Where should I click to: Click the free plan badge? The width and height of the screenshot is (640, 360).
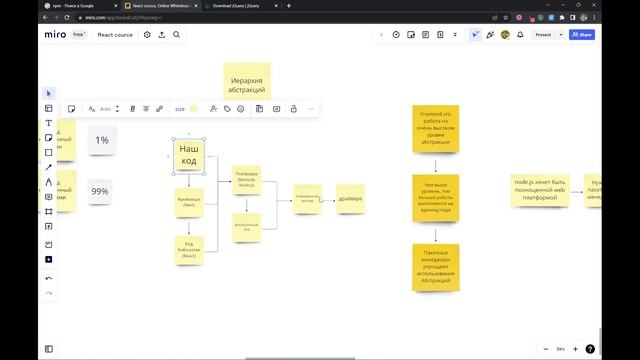point(79,34)
